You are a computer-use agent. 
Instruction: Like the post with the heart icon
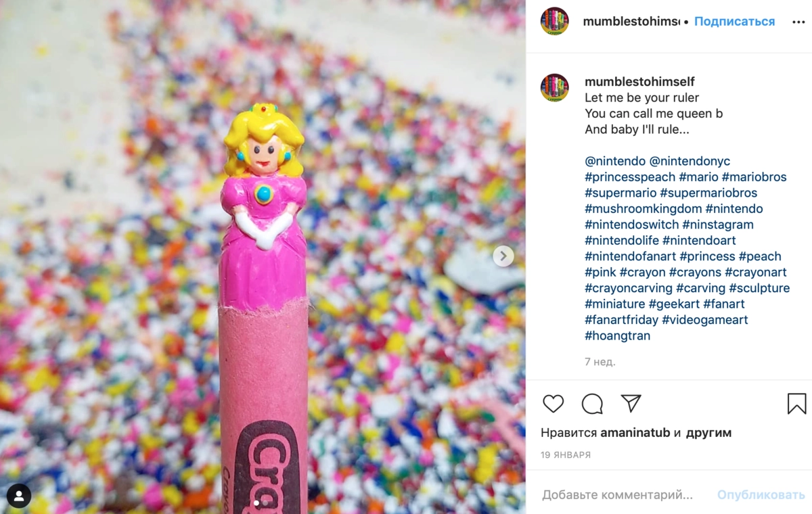pos(554,404)
